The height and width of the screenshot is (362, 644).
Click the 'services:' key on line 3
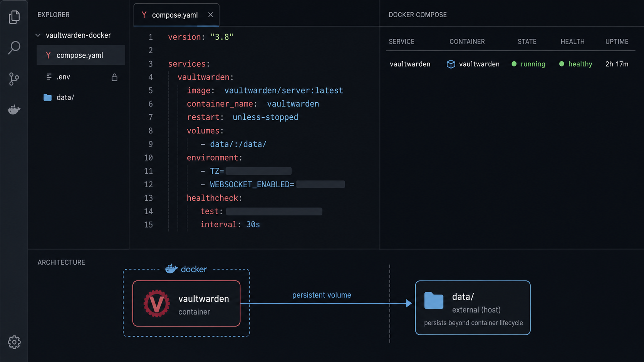click(189, 64)
